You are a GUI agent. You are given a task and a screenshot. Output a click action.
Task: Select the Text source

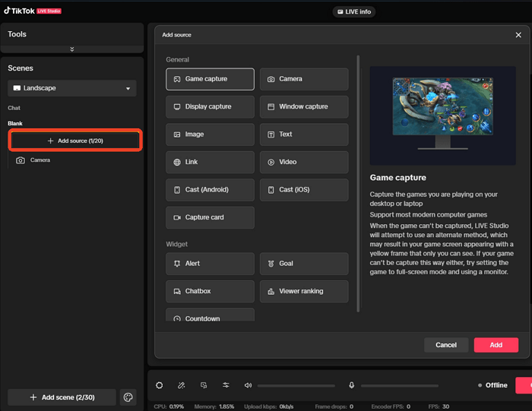(304, 134)
